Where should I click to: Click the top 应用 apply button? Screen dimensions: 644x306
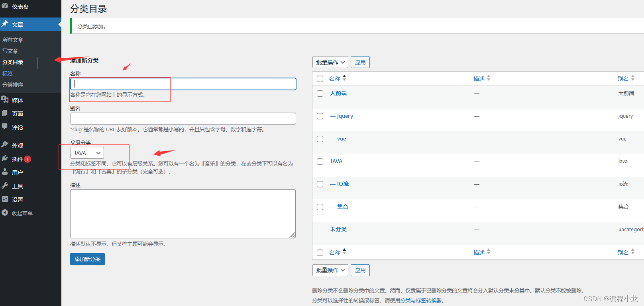pos(360,62)
